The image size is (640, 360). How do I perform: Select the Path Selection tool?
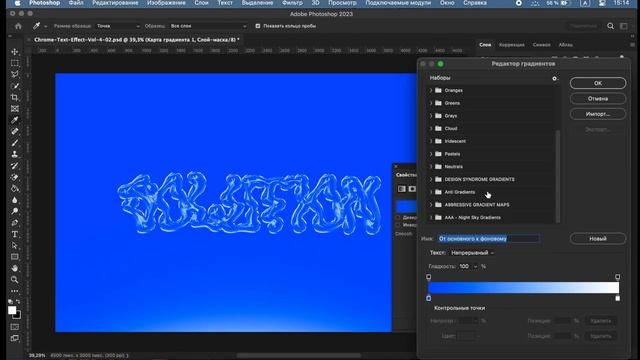pyautogui.click(x=15, y=245)
